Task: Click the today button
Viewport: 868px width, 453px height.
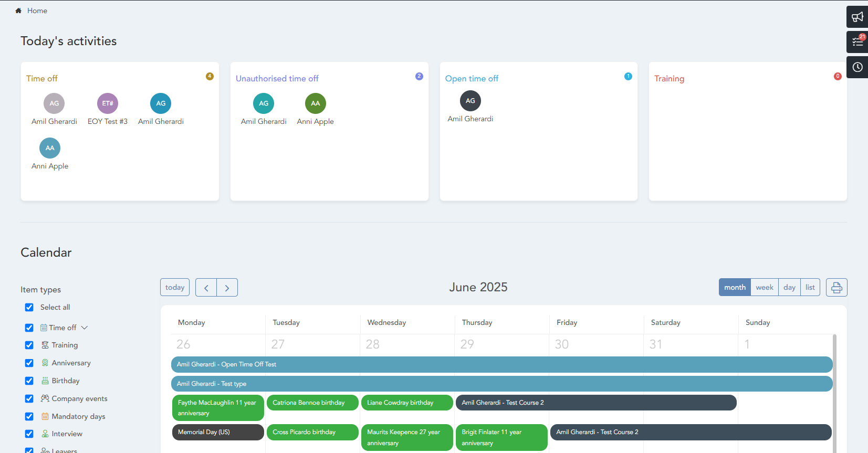Action: click(175, 287)
